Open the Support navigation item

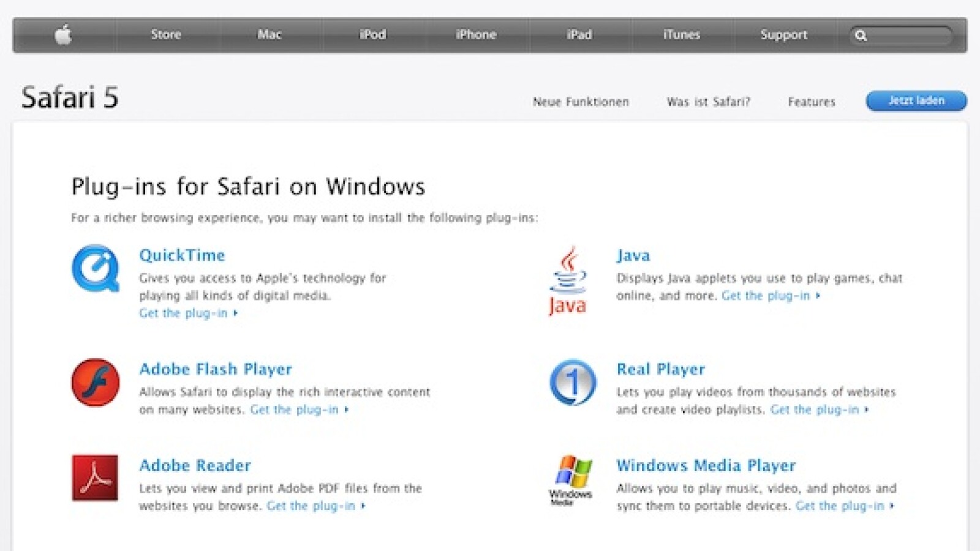click(784, 35)
